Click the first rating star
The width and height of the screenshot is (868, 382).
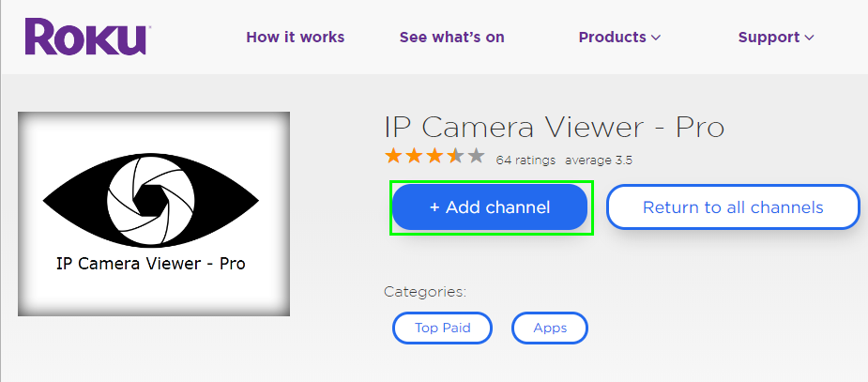point(393,157)
